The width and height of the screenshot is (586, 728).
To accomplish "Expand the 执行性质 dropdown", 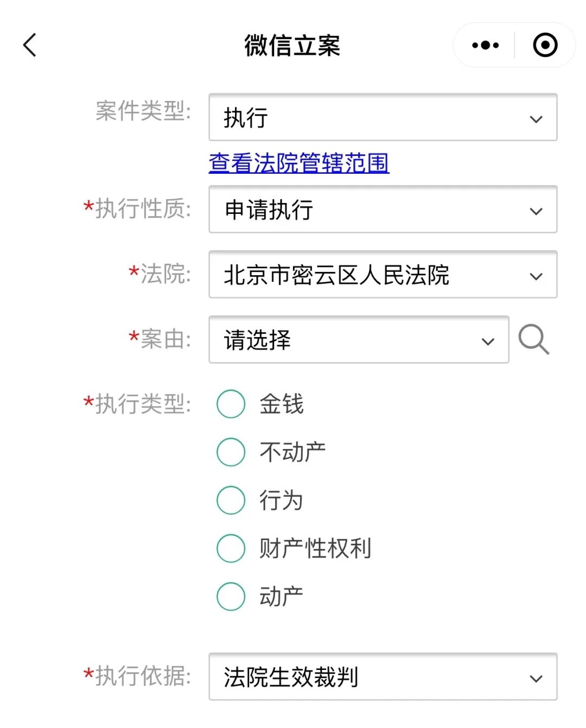I will tap(536, 211).
